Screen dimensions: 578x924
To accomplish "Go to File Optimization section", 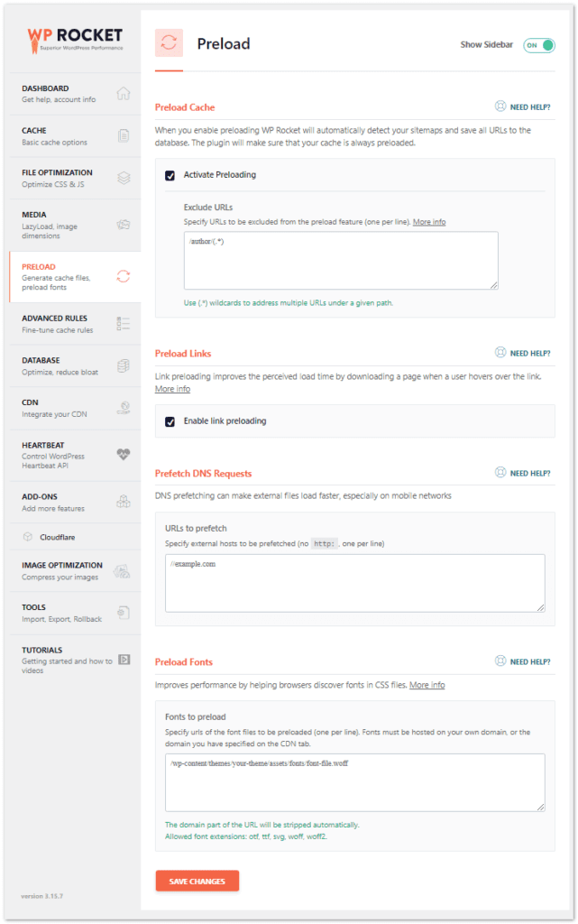I will [x=76, y=178].
